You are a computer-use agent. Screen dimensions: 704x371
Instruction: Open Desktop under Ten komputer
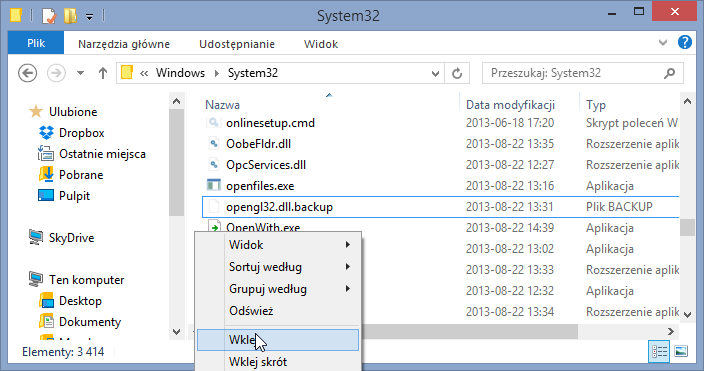[x=80, y=300]
